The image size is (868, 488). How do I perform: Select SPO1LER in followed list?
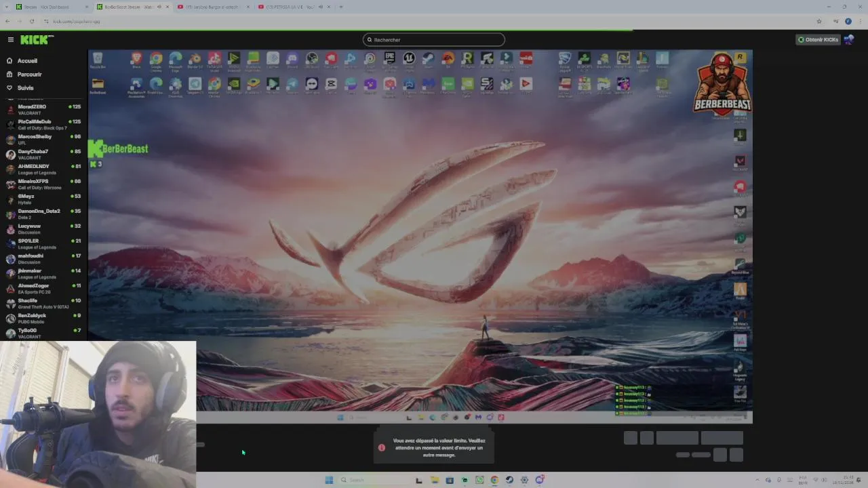tap(43, 244)
